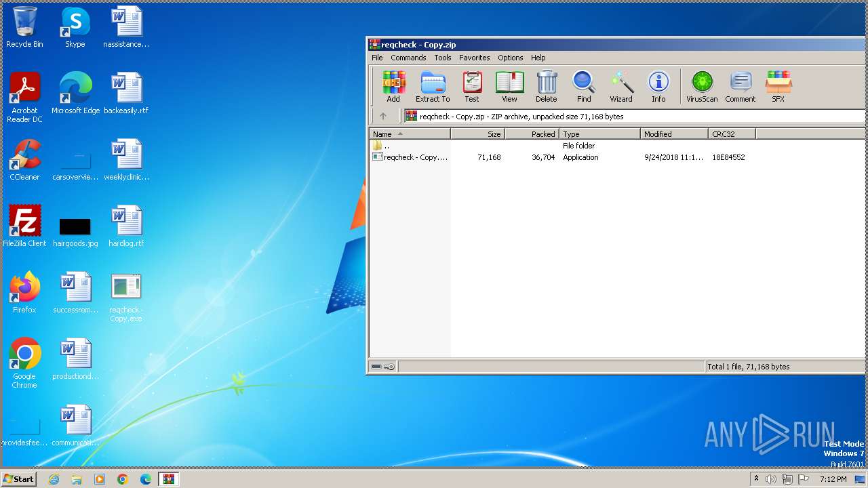868x488 pixels.
Task: Sort by the Name column header
Action: coord(410,134)
